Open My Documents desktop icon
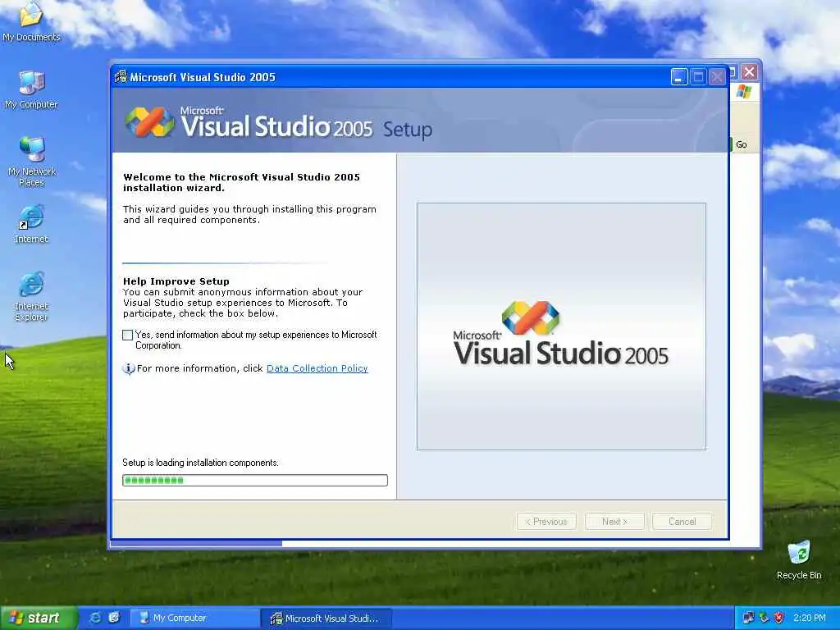The height and width of the screenshot is (630, 840). 31,21
